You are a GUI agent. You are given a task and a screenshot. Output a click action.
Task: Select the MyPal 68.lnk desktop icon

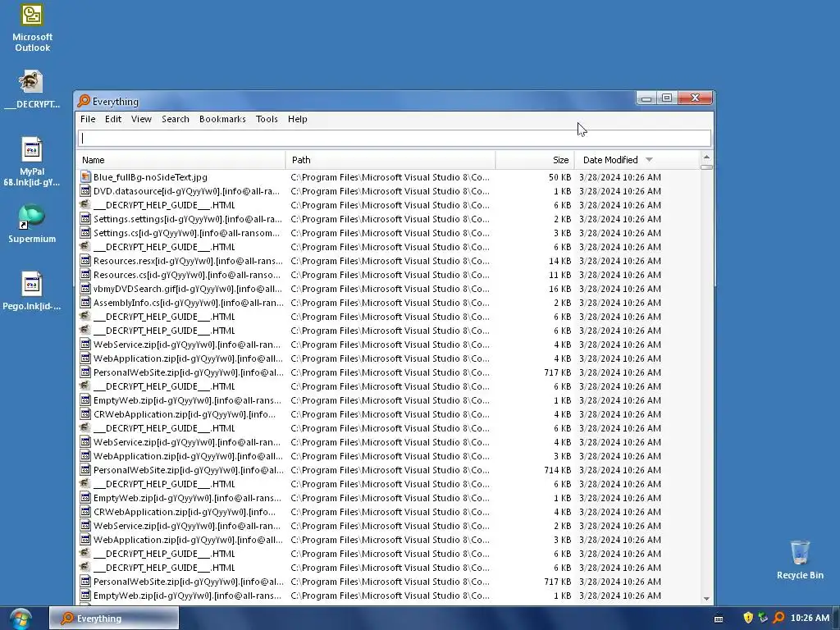(x=32, y=161)
